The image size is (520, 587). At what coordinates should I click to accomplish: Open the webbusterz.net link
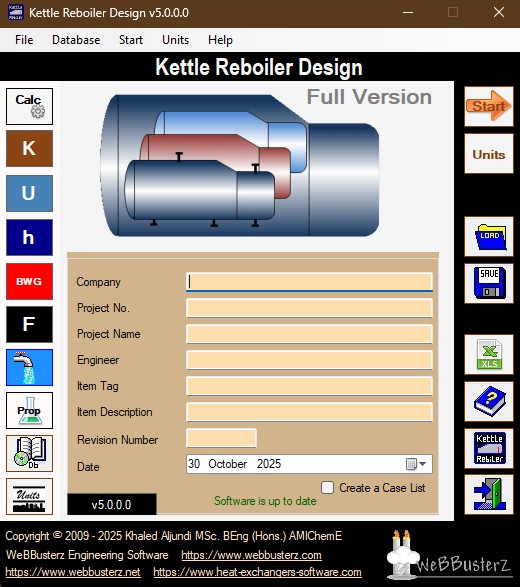(73, 572)
